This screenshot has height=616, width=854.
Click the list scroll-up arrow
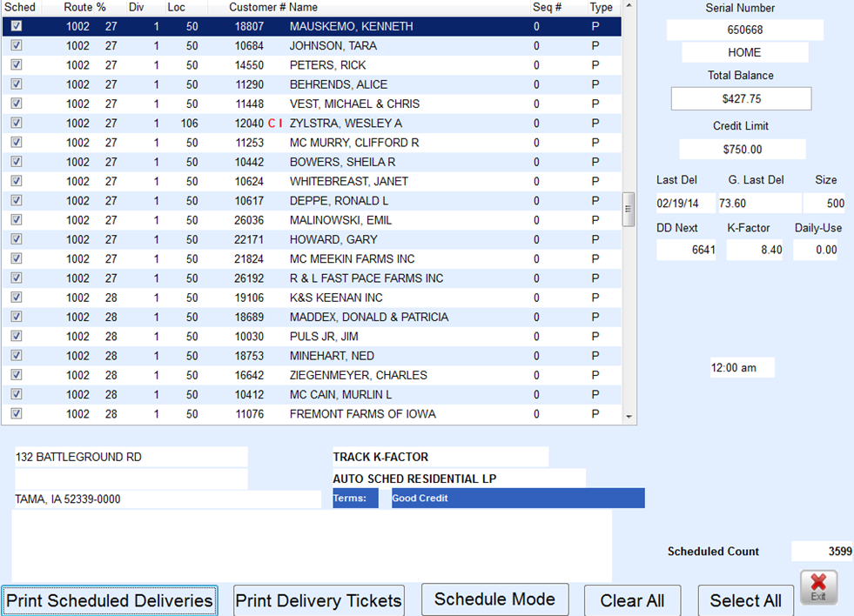[x=629, y=6]
